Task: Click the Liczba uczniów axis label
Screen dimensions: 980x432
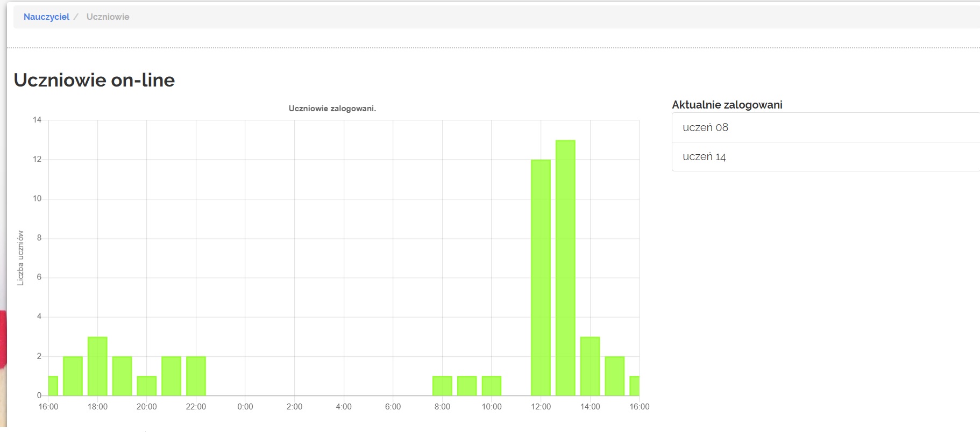Action: [x=20, y=258]
